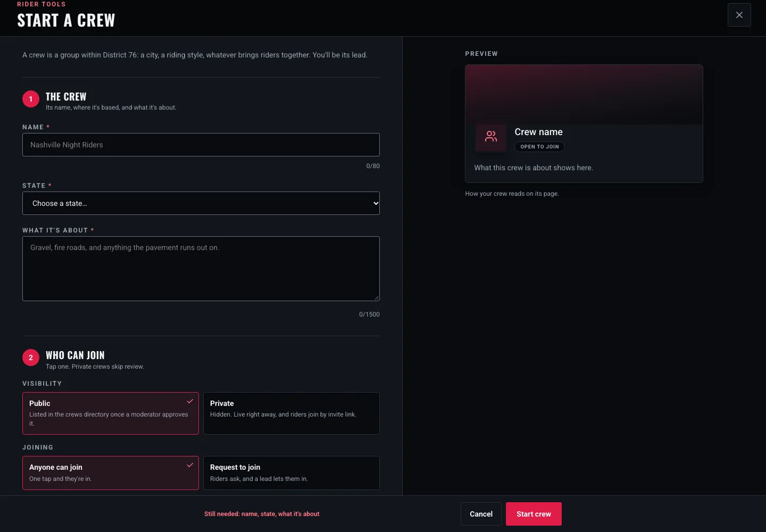Click the 'How your crew reads' caption
766x532 pixels.
512,194
